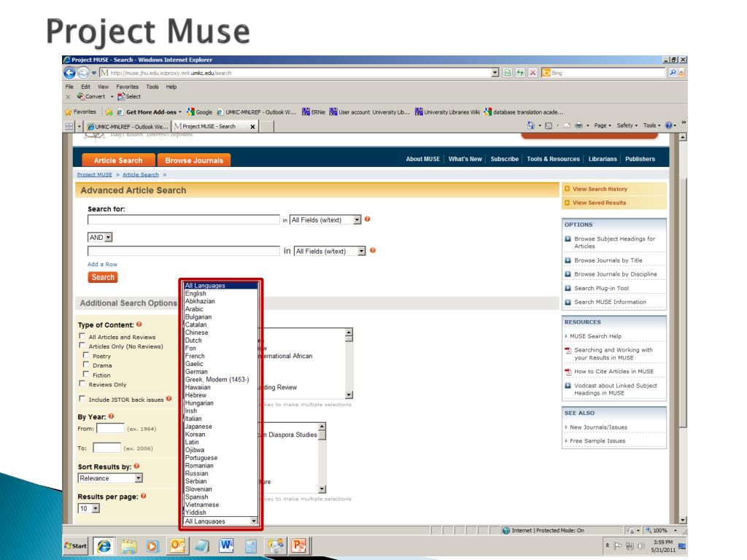Screen dimensions: 747x560
Task: Click All Languages dropdown arrow at list bottom
Action: click(254, 521)
